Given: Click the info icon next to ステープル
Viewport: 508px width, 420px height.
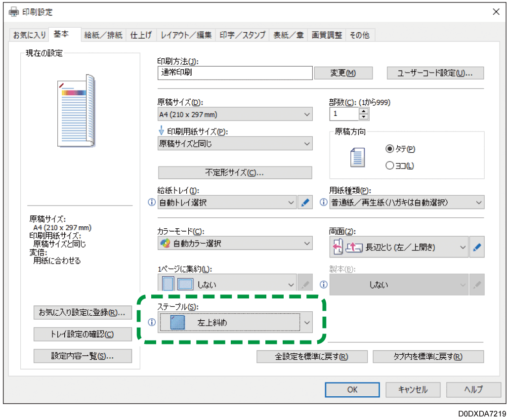Looking at the screenshot, I should [x=152, y=322].
